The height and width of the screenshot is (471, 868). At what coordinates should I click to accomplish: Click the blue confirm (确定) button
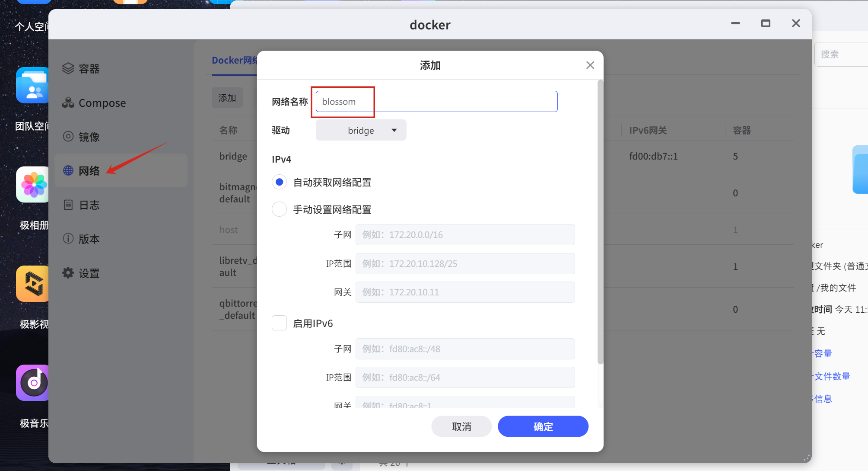coord(543,426)
